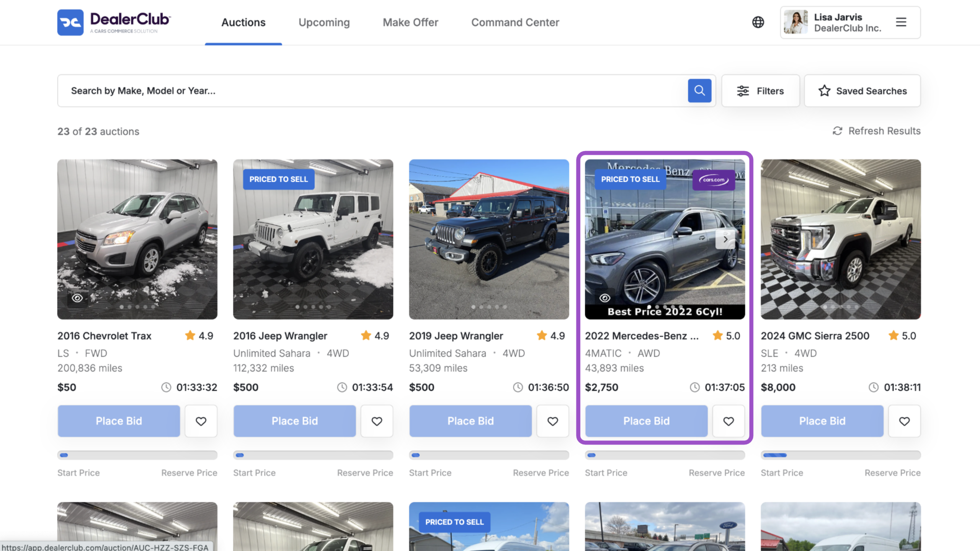Click 2019 Jeep Wrangler price progress bar
Image resolution: width=980 pixels, height=551 pixels.
pyautogui.click(x=489, y=455)
